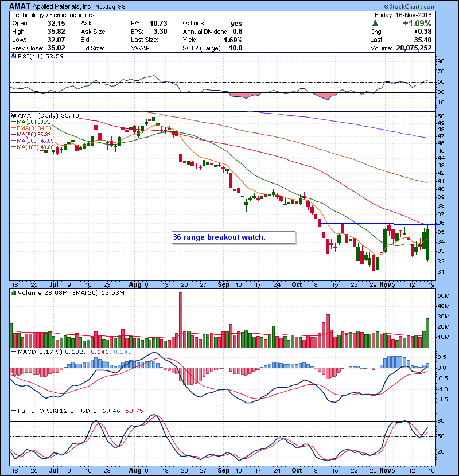Click the MACD value 0.102
The width and height of the screenshot is (459, 476).
pyautogui.click(x=74, y=352)
